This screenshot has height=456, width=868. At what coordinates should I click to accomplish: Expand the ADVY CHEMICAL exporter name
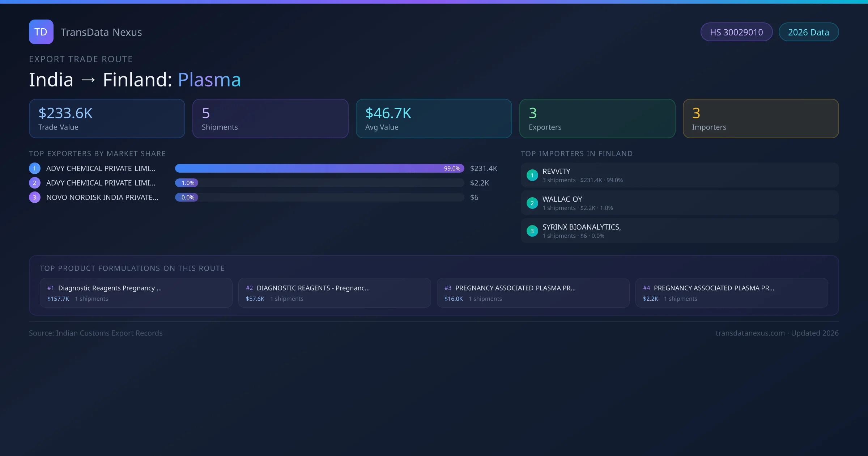click(x=101, y=168)
